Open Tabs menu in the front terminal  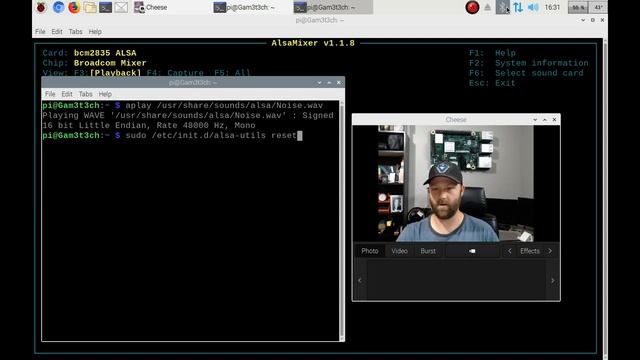click(85, 94)
